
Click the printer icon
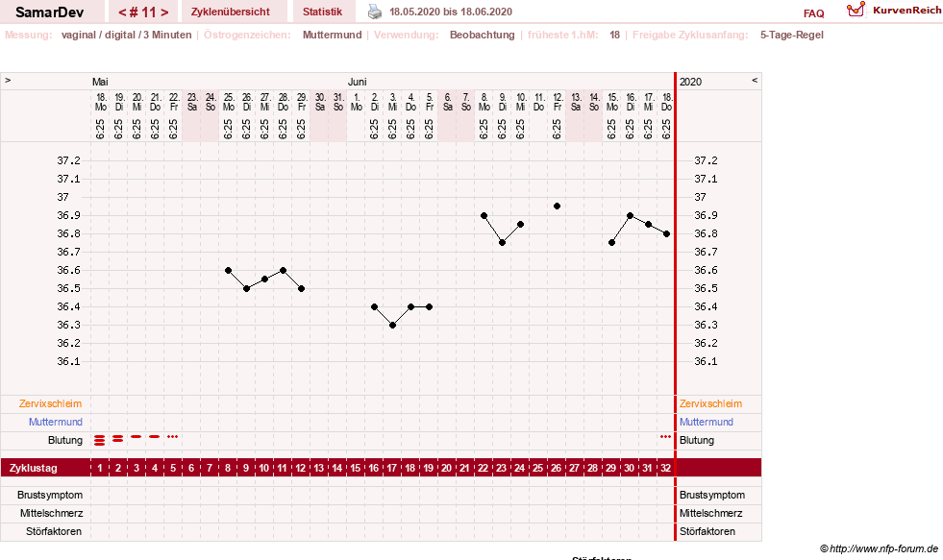[375, 12]
